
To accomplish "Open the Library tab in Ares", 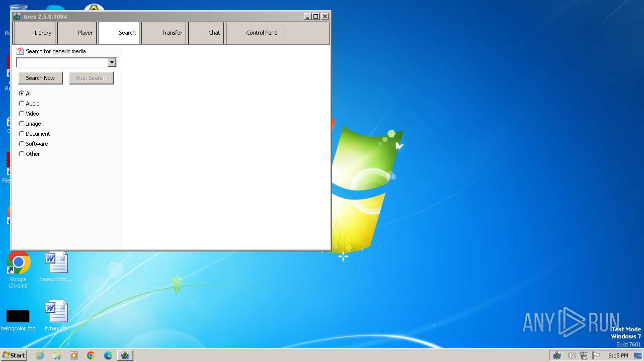I will [x=35, y=33].
